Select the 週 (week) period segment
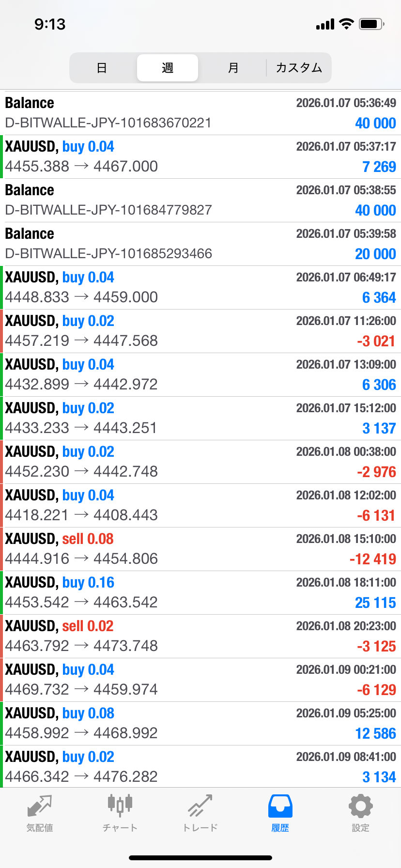401x868 pixels. coord(168,68)
